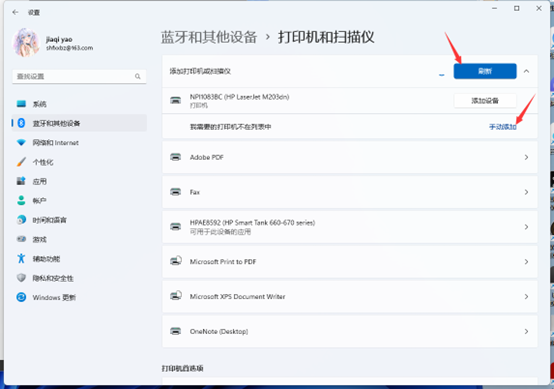Open 辅助功能 settings

(x=79, y=259)
